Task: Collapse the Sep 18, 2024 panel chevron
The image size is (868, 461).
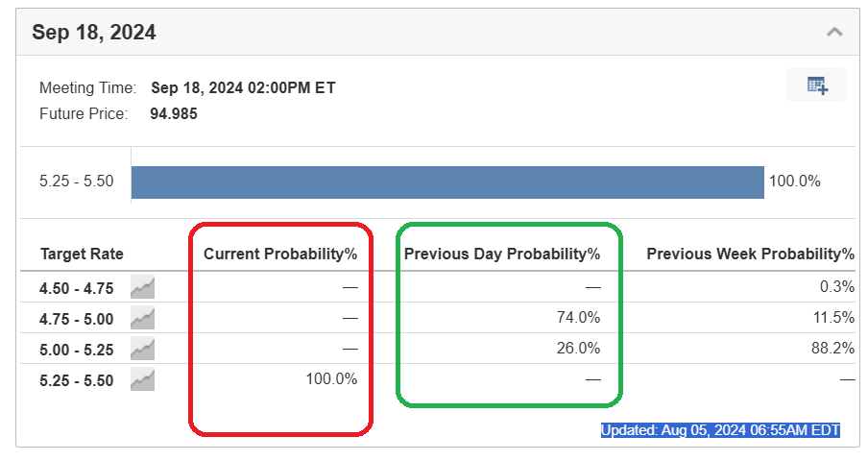Action: (x=834, y=32)
